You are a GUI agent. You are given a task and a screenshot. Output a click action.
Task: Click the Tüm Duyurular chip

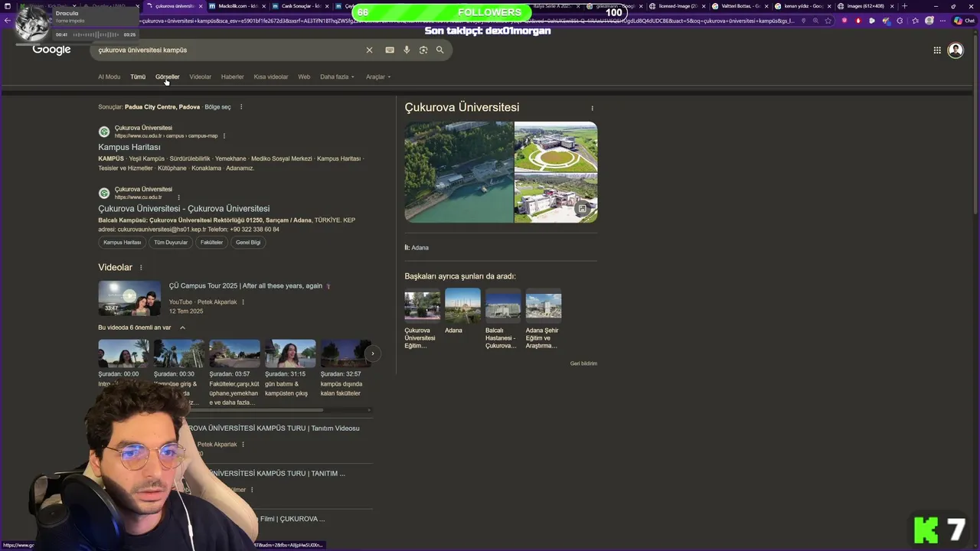(171, 243)
